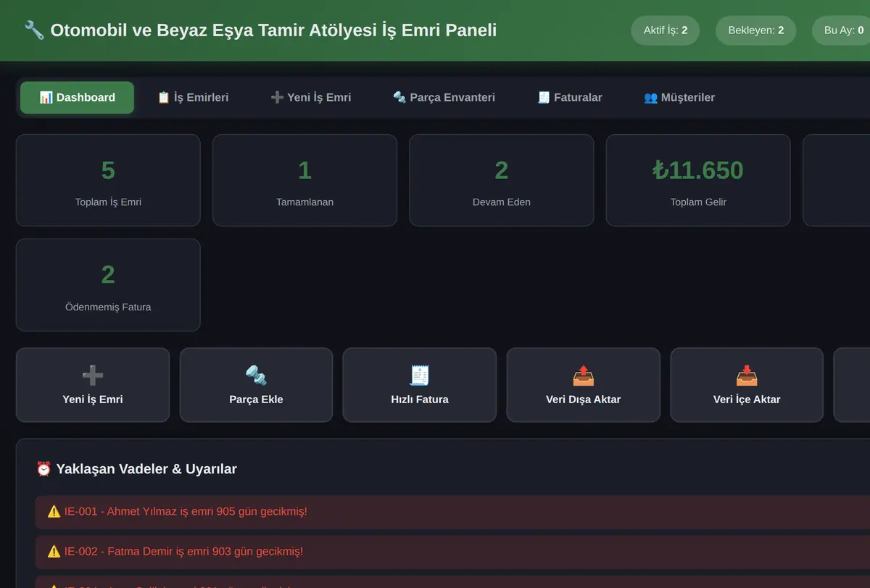Click the Bu Ay header badge
Image resolution: width=870 pixels, height=588 pixels.
[x=841, y=30]
